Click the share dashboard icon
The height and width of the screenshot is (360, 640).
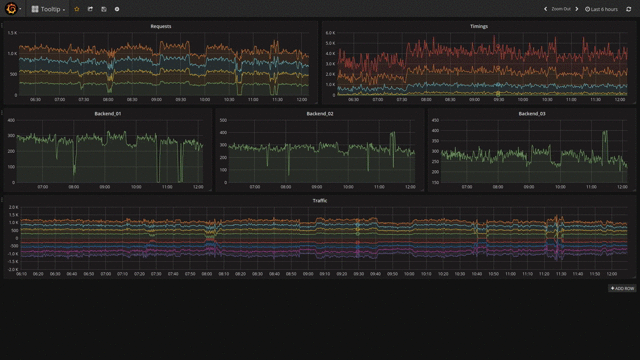pos(90,9)
